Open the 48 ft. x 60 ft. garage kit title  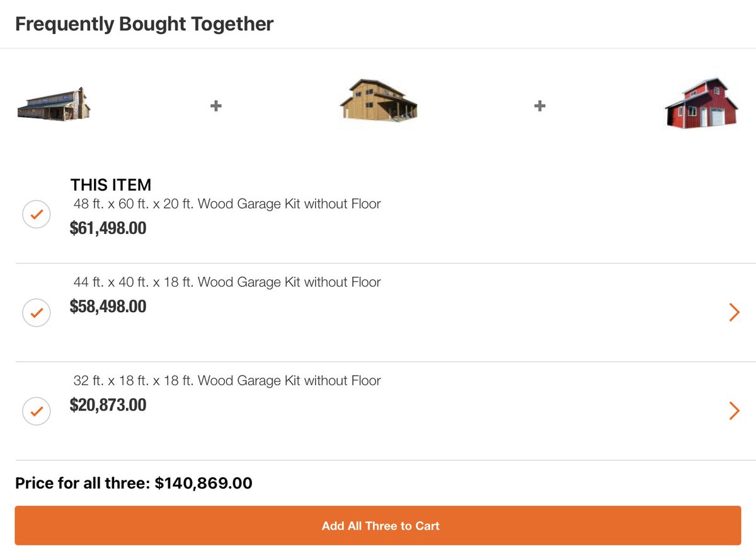point(227,204)
